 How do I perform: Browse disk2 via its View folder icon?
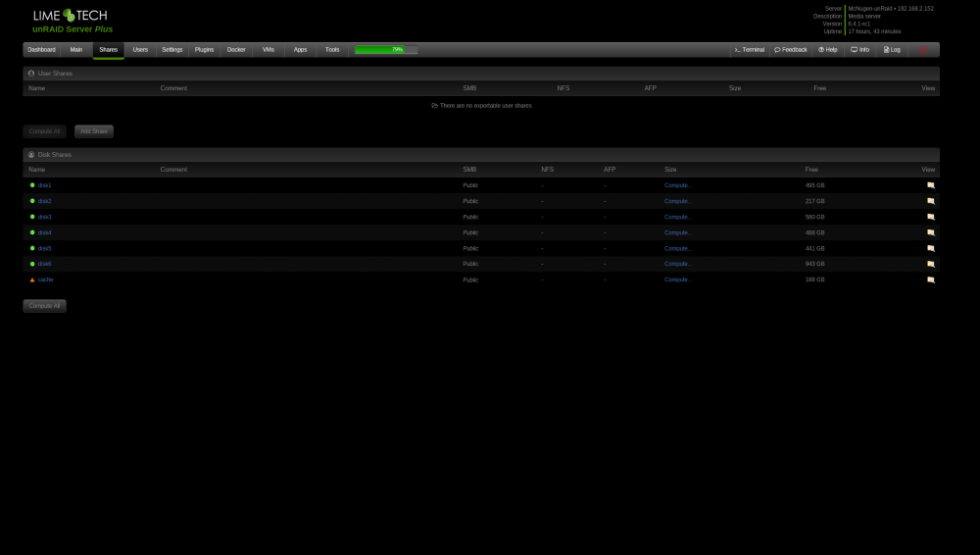pos(931,201)
